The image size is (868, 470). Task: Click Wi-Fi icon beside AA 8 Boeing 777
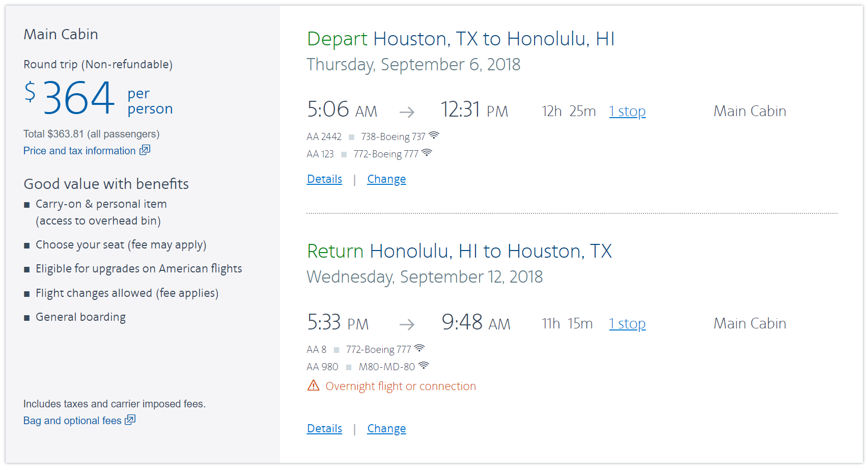(419, 348)
